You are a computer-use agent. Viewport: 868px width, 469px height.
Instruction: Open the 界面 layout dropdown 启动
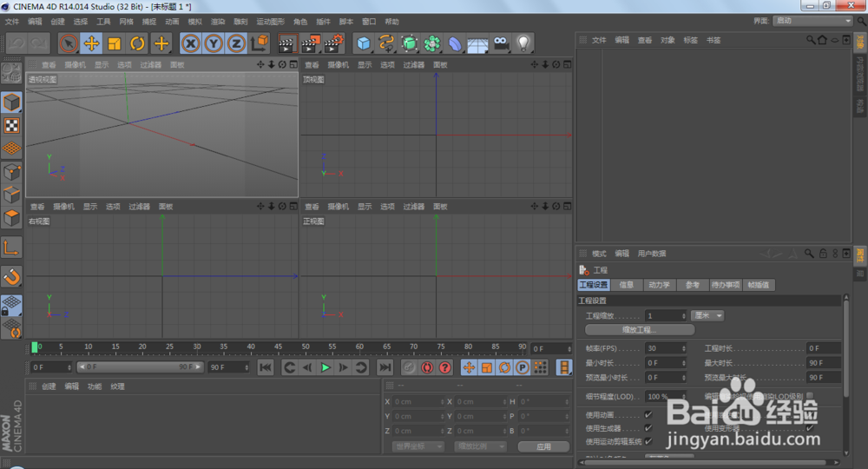click(x=812, y=21)
